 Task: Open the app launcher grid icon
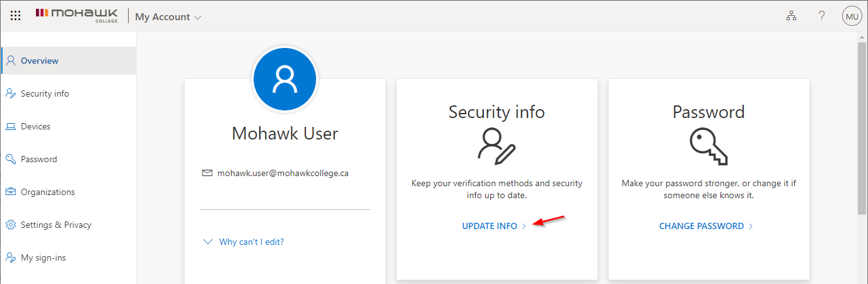tap(16, 16)
